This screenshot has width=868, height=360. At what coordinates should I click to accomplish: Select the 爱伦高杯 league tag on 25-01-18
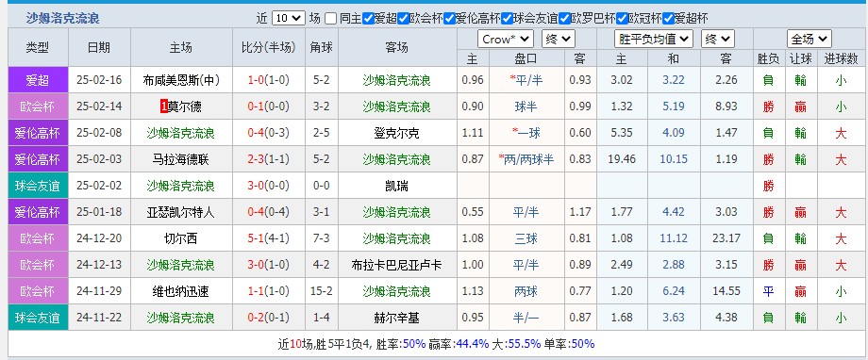click(x=38, y=212)
